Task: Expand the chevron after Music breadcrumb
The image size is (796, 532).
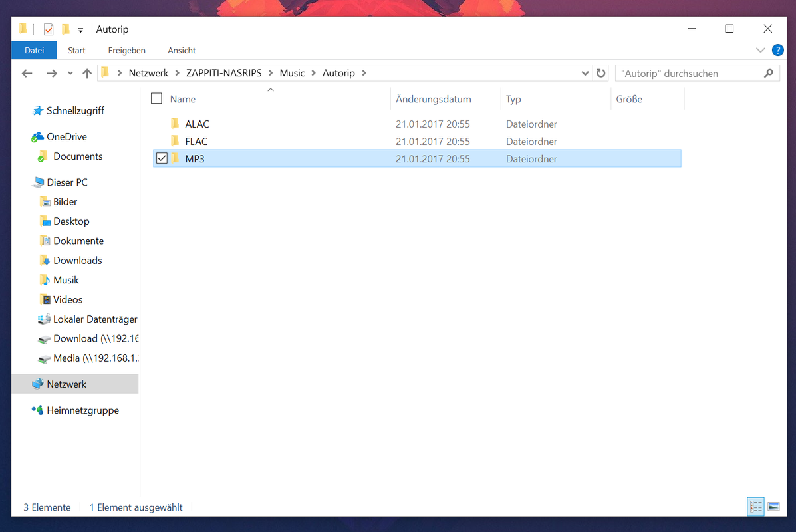Action: pos(314,73)
